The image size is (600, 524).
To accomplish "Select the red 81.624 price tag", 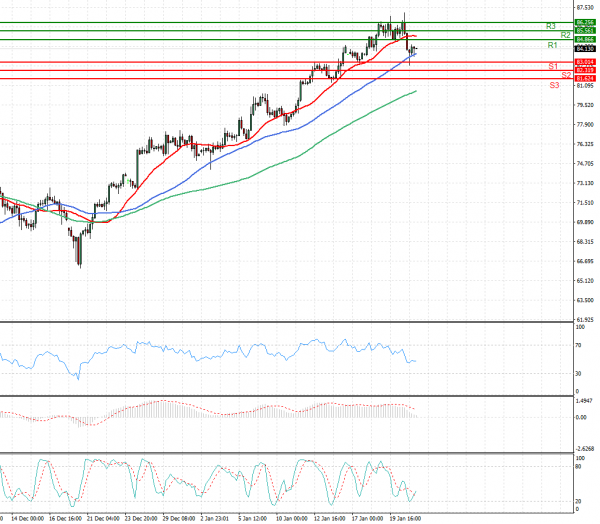I will click(585, 78).
